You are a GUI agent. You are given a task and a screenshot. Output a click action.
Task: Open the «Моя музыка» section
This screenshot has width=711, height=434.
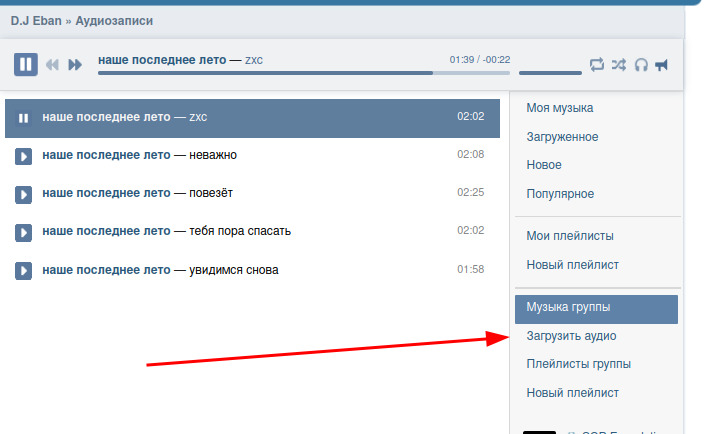click(559, 107)
